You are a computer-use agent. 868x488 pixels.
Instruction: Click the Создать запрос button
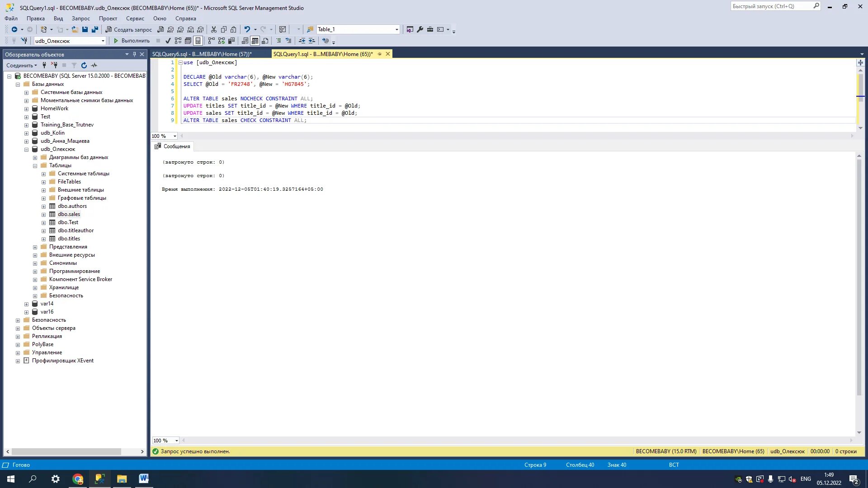128,29
